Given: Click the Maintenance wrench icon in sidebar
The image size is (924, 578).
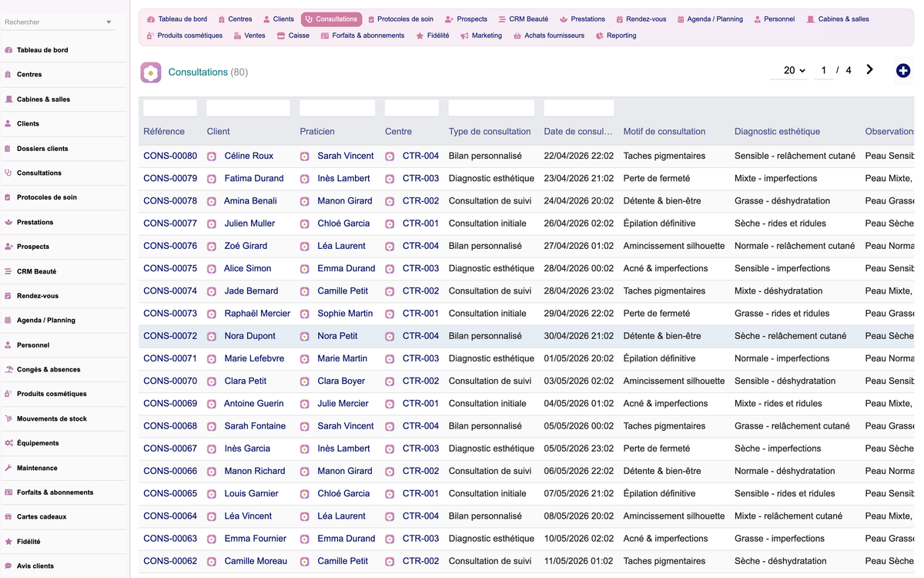Looking at the screenshot, I should click(8, 468).
